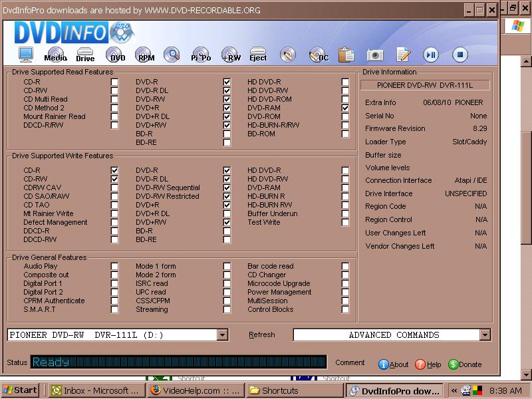Toggle Buffer Underun write checkbox
Screen dimensions: 532x399
click(345, 213)
